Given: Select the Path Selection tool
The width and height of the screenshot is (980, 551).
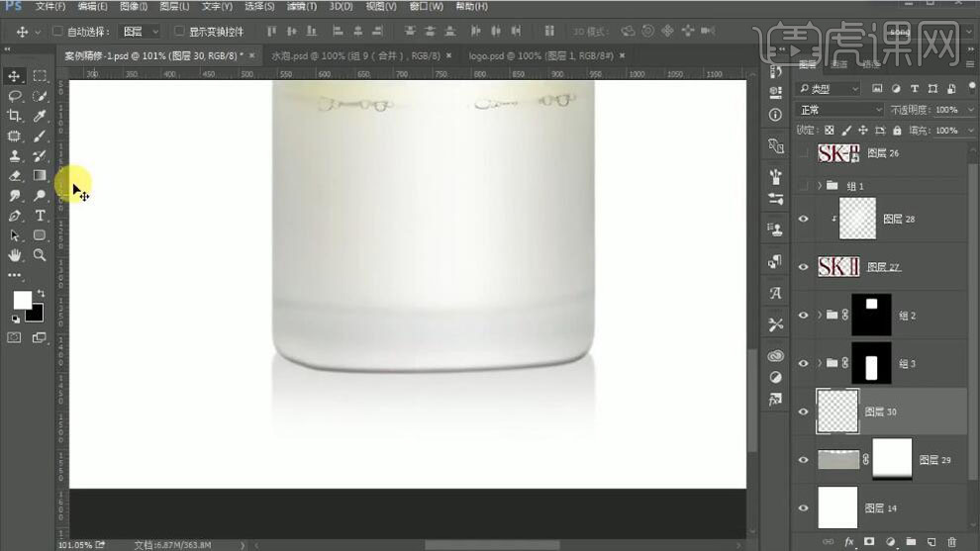Looking at the screenshot, I should [x=14, y=235].
